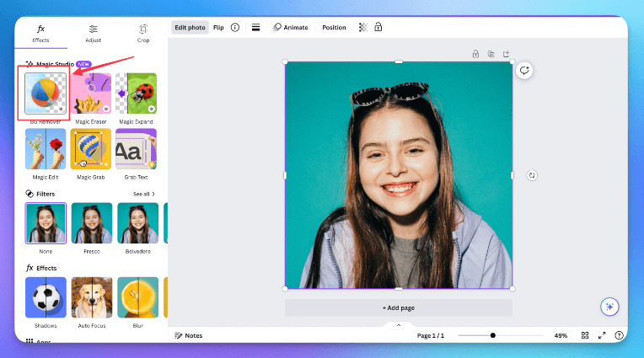Open the Magic Expand tool

click(x=136, y=94)
